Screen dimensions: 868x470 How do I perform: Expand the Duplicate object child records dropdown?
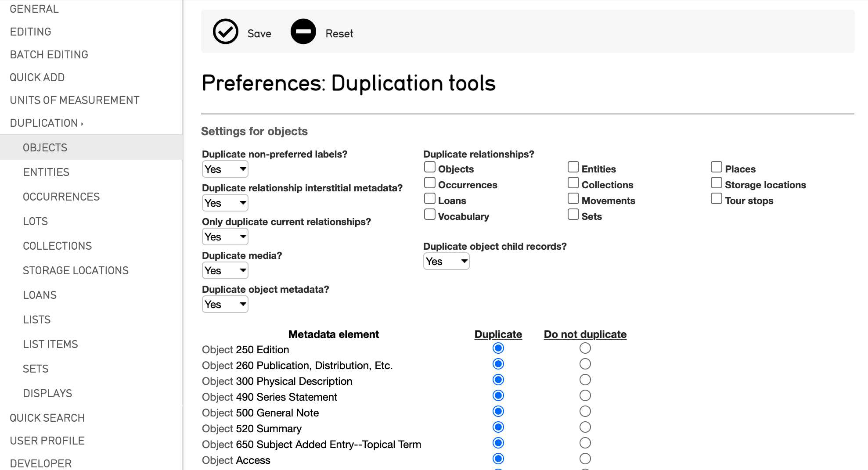(x=446, y=262)
